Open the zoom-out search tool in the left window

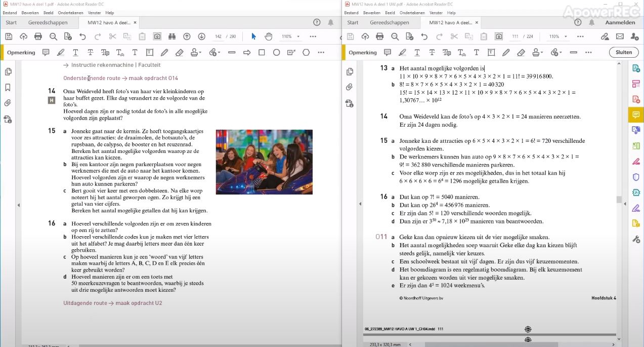(x=53, y=36)
